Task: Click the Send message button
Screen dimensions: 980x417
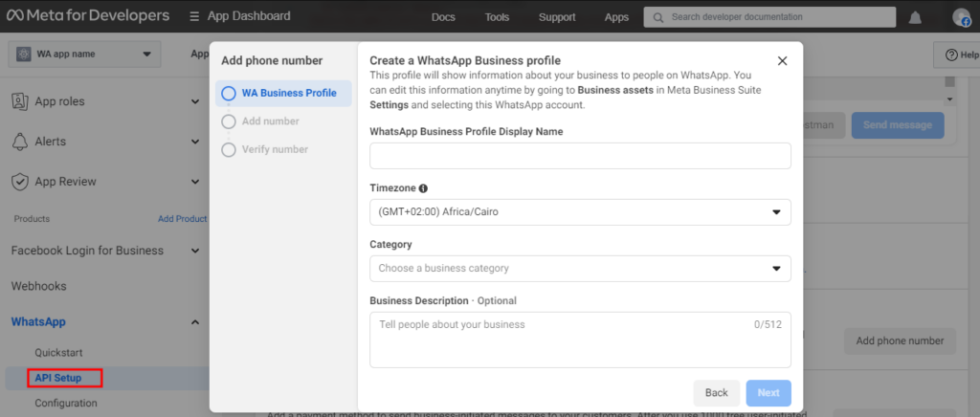Action: click(x=898, y=125)
